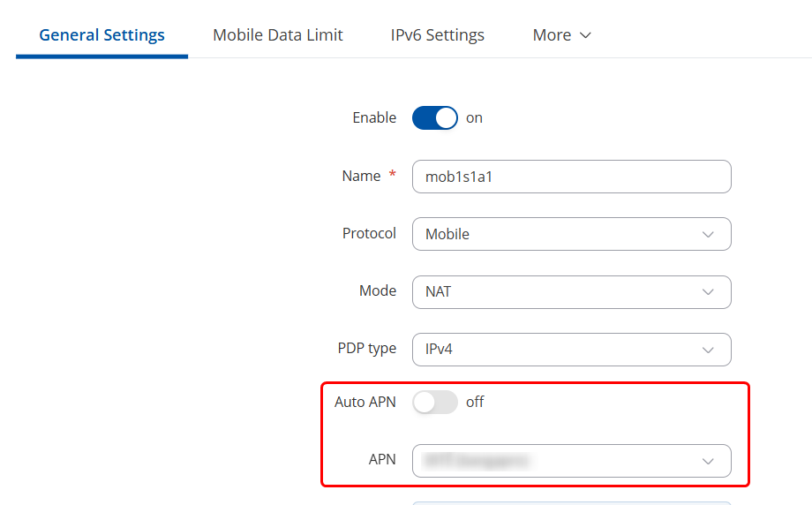Open the PDP type dropdown showing IPv4

tap(571, 350)
